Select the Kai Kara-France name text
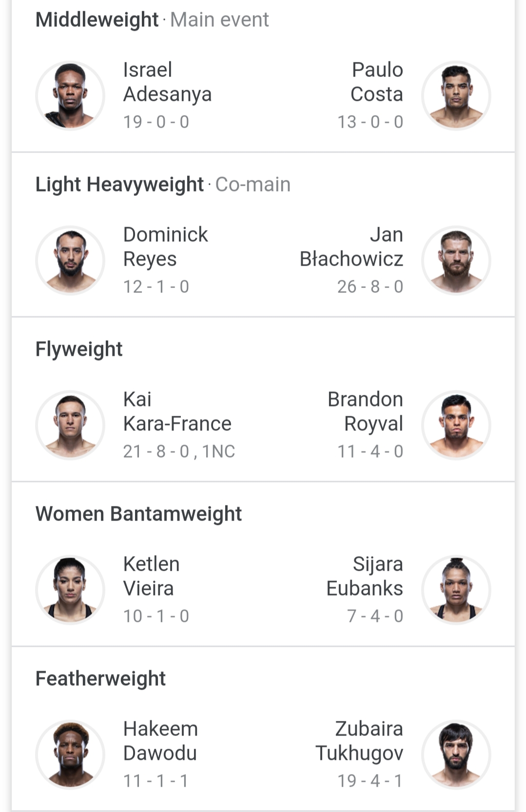Viewport: 526px width, 812px height. (177, 411)
